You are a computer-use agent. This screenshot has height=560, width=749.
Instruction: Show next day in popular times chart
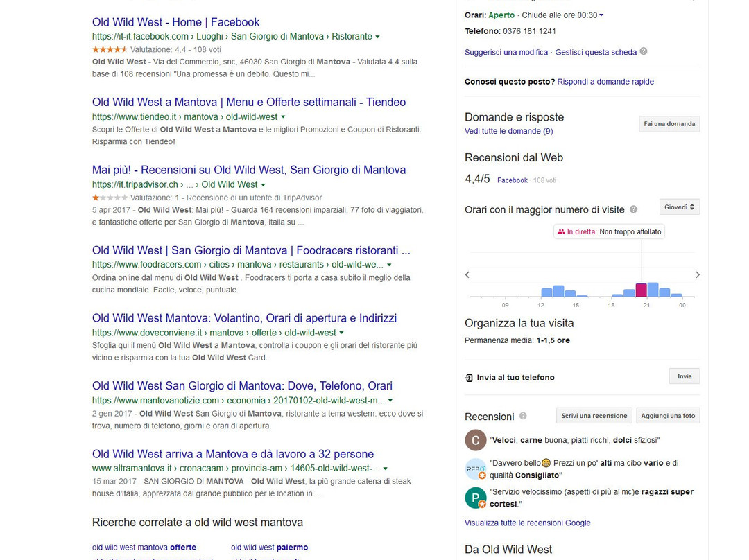tap(698, 274)
